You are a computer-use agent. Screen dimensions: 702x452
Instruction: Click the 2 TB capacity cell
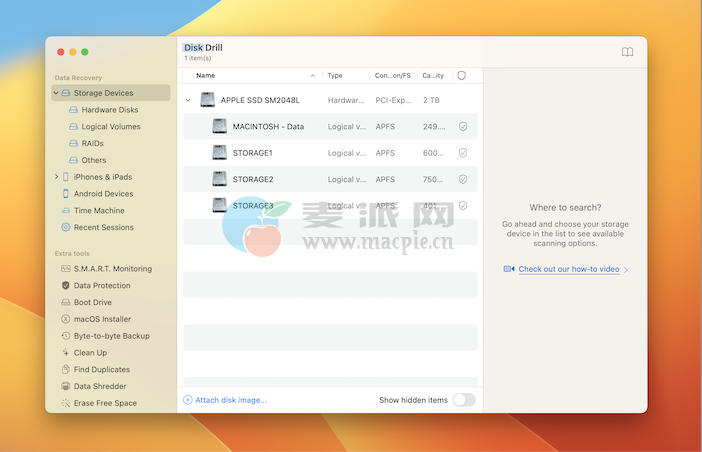tap(431, 100)
